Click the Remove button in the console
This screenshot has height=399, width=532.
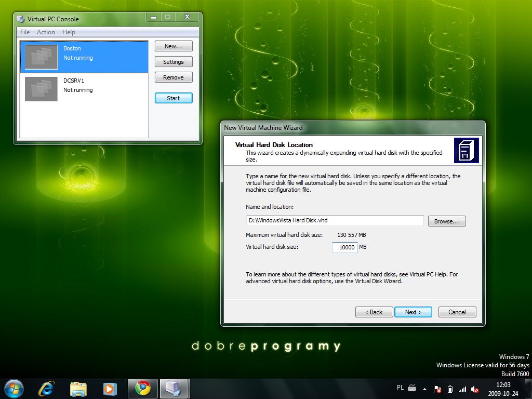click(x=174, y=77)
